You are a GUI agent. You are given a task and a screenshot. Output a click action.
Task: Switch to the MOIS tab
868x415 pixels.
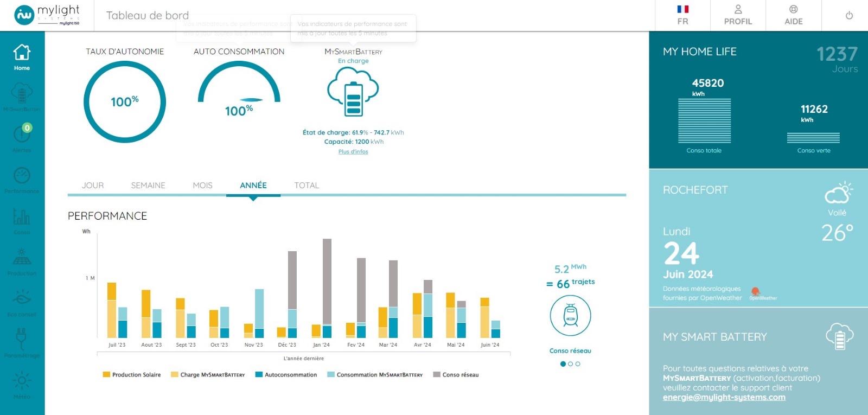pyautogui.click(x=202, y=186)
